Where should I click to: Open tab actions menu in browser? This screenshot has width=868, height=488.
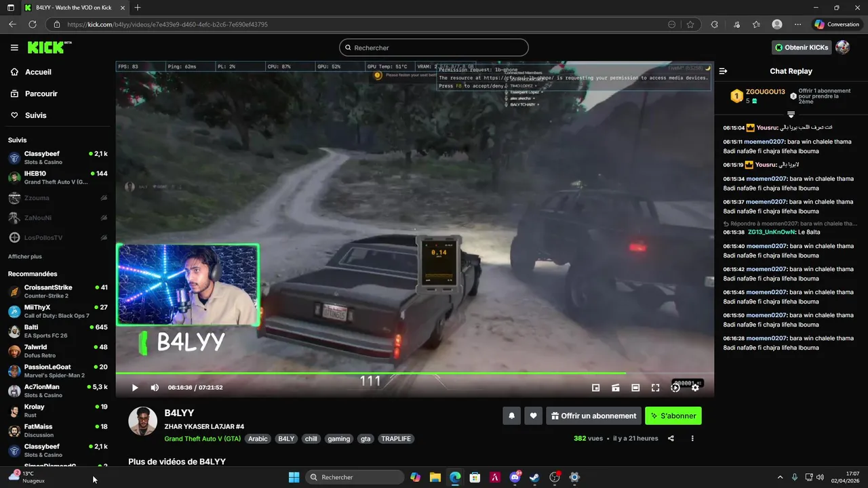click(x=11, y=7)
